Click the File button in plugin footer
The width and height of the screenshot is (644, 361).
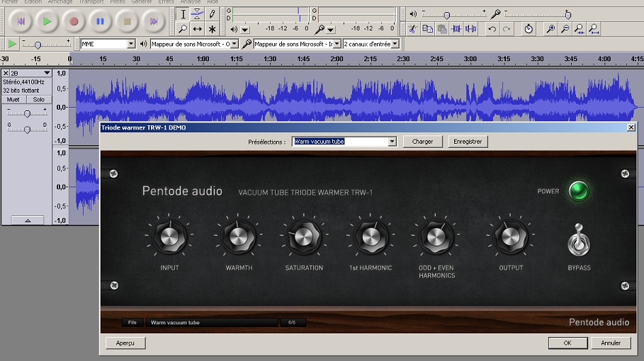132,323
